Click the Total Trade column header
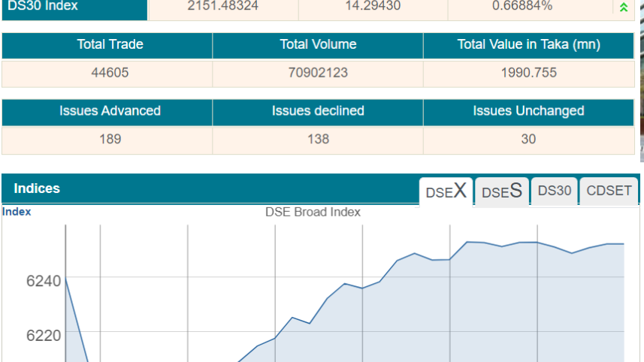The image size is (644, 362). 110,45
